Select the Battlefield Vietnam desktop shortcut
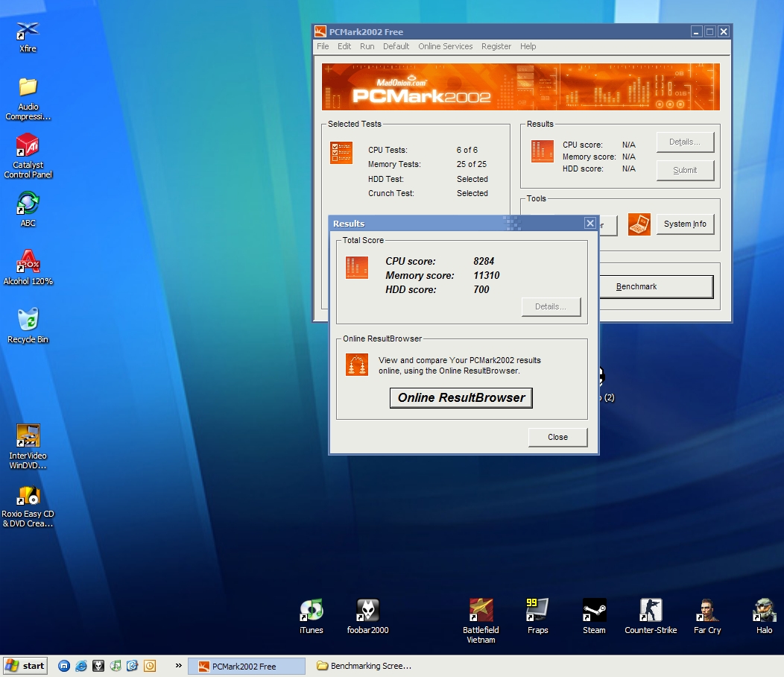Screen dimensions: 784x677 [x=481, y=620]
